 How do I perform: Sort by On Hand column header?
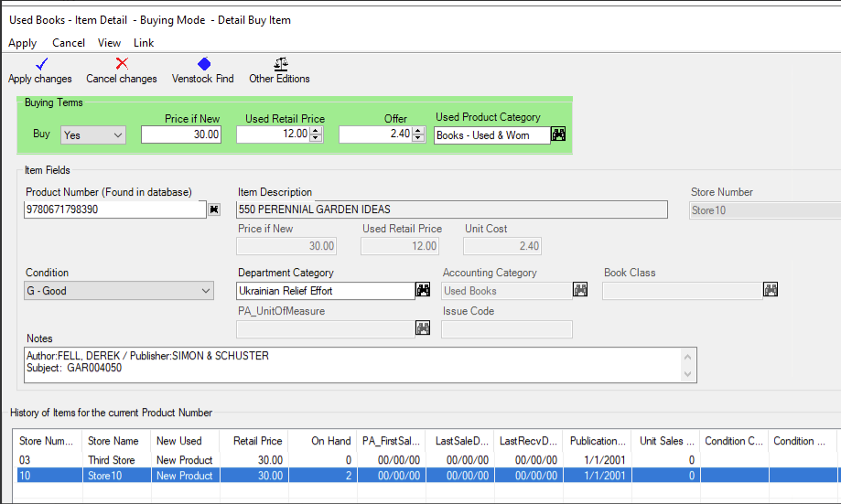coord(323,441)
